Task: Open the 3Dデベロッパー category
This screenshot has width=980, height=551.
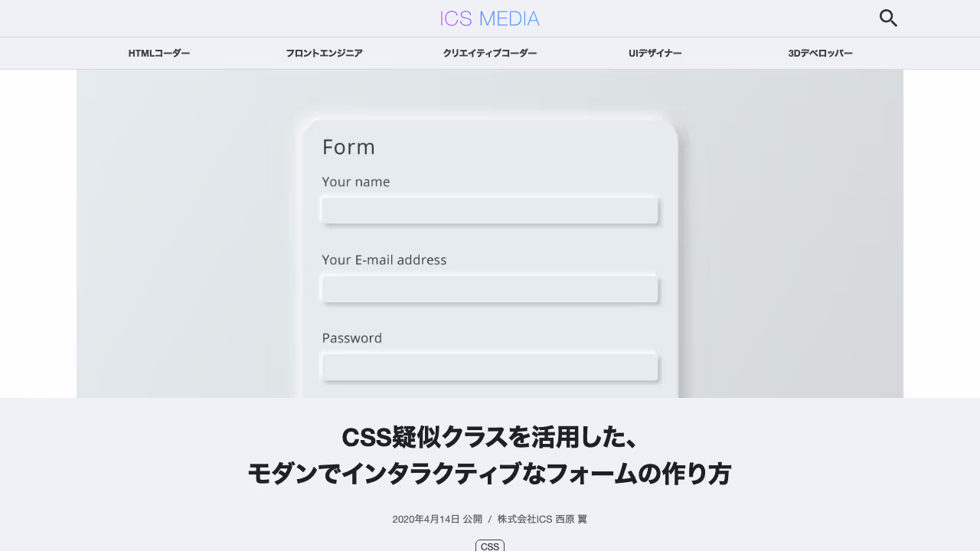Action: 820,53
